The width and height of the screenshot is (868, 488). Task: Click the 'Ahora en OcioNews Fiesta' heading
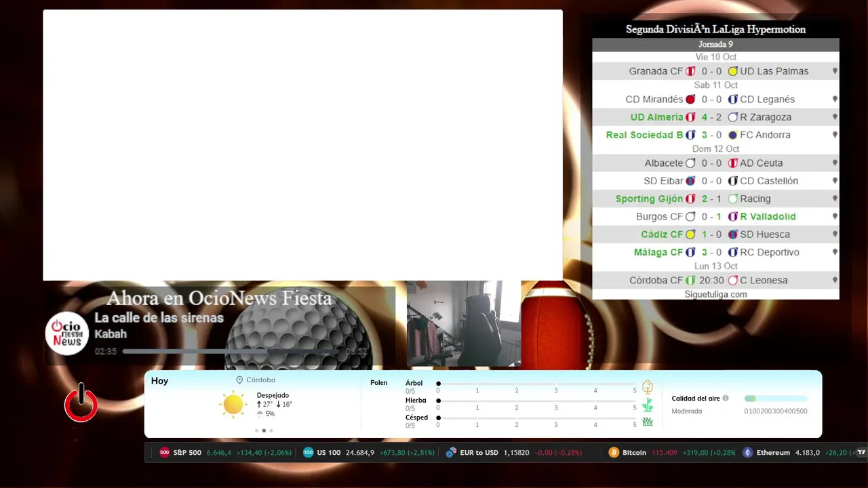pyautogui.click(x=219, y=298)
